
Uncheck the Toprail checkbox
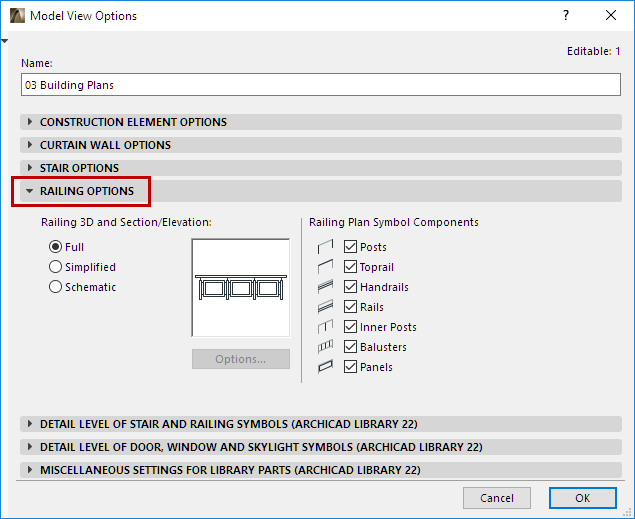coord(350,267)
